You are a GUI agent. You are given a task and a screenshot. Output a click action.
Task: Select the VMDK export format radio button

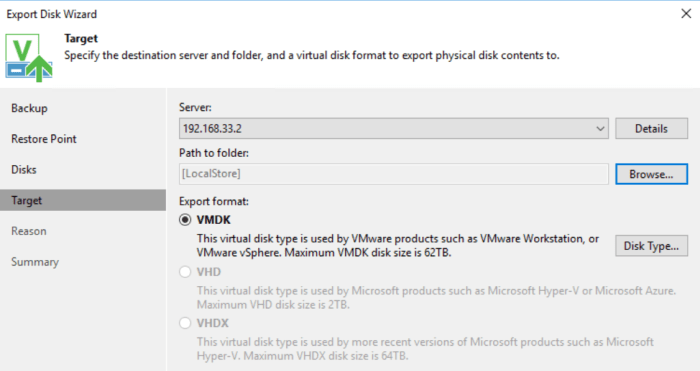pyautogui.click(x=185, y=220)
